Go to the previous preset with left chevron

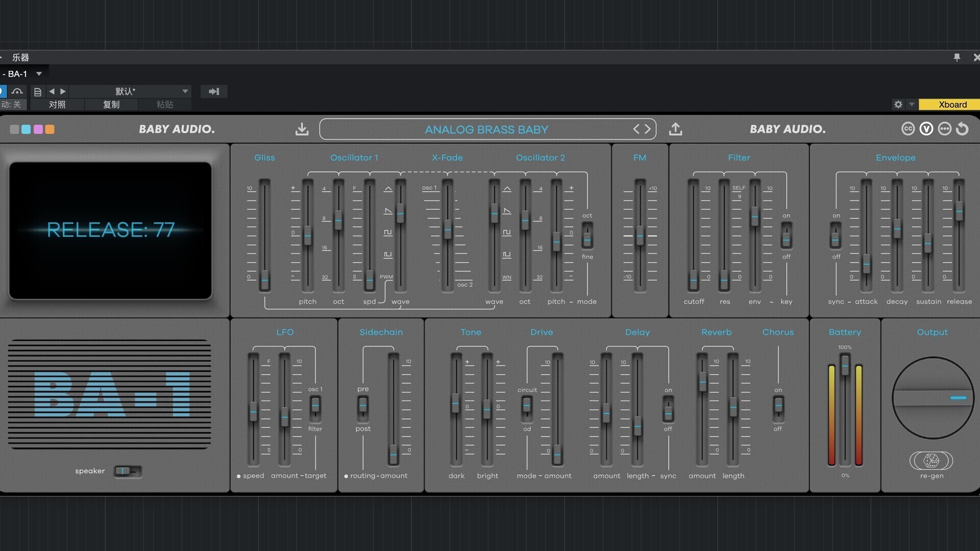coord(636,129)
